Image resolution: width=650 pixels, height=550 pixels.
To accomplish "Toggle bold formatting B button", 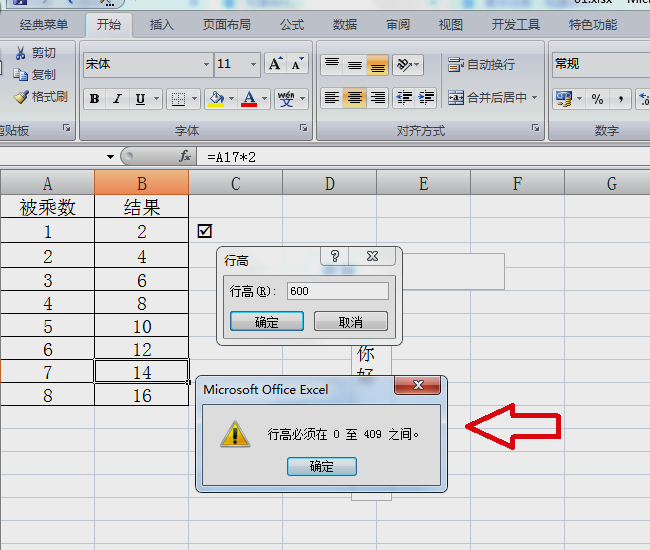I will click(95, 99).
